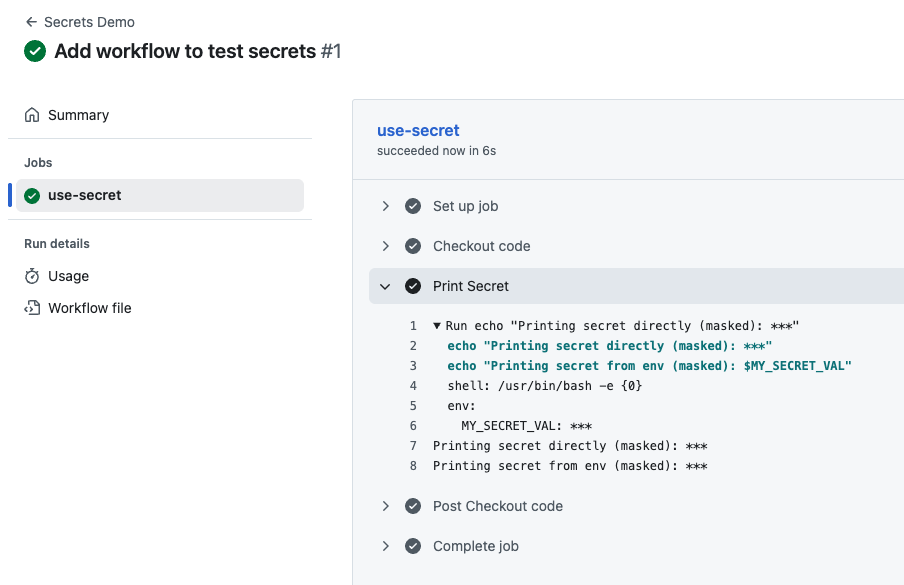Click the check icon on Set up job step
Image resolution: width=904 pixels, height=585 pixels.
click(x=413, y=206)
